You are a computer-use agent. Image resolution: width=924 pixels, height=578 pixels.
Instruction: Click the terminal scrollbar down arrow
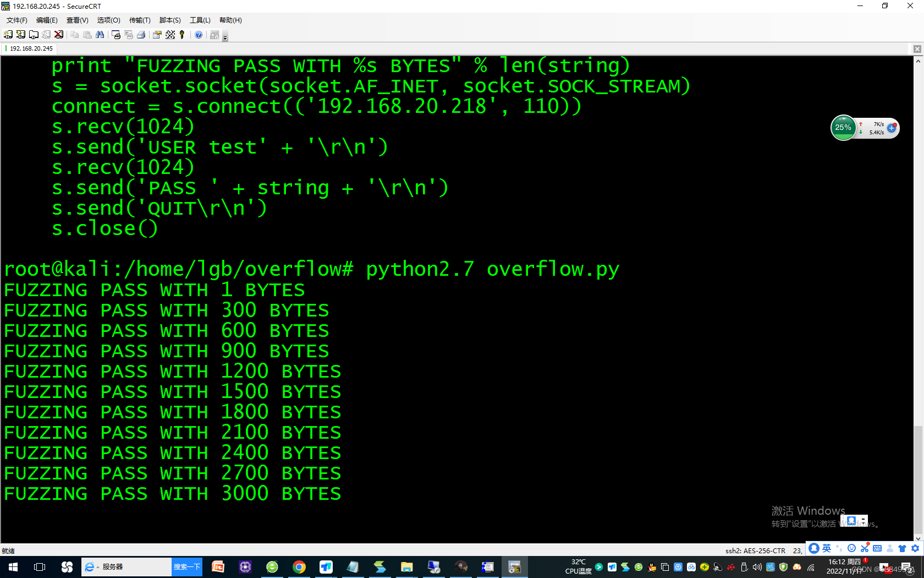point(919,539)
